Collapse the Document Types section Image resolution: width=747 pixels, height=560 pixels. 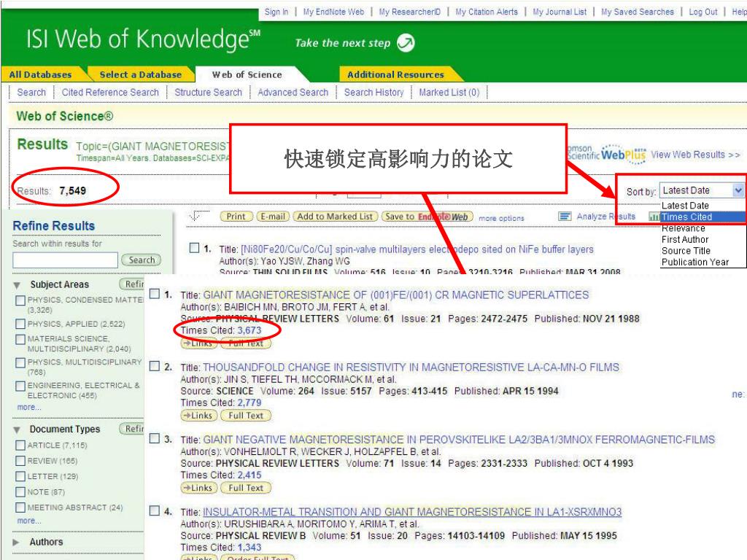(18, 430)
